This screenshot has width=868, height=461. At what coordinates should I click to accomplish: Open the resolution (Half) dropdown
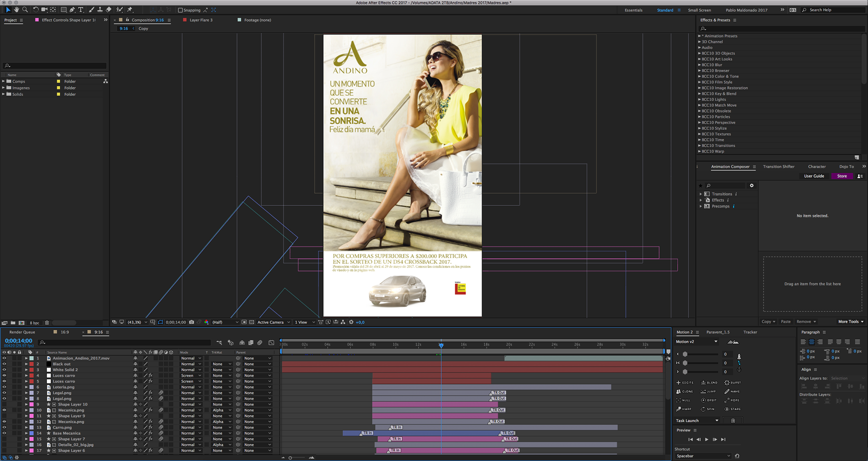(x=225, y=322)
